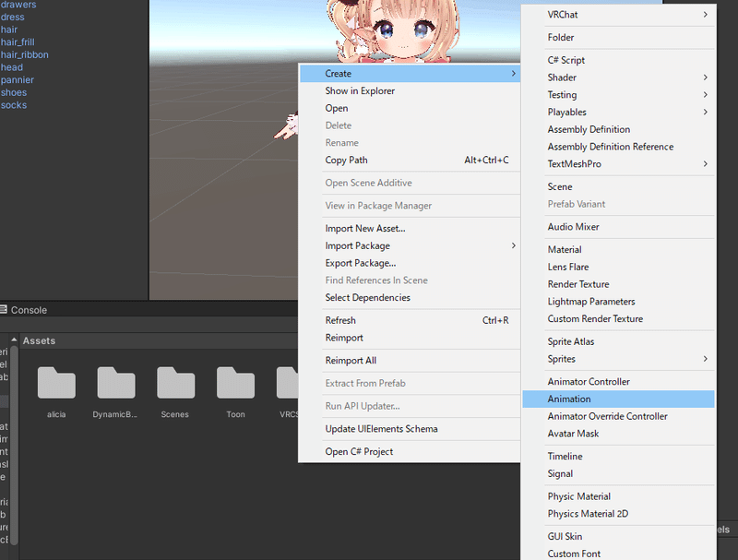
Task: Select the Toon folder icon
Action: tap(234, 383)
